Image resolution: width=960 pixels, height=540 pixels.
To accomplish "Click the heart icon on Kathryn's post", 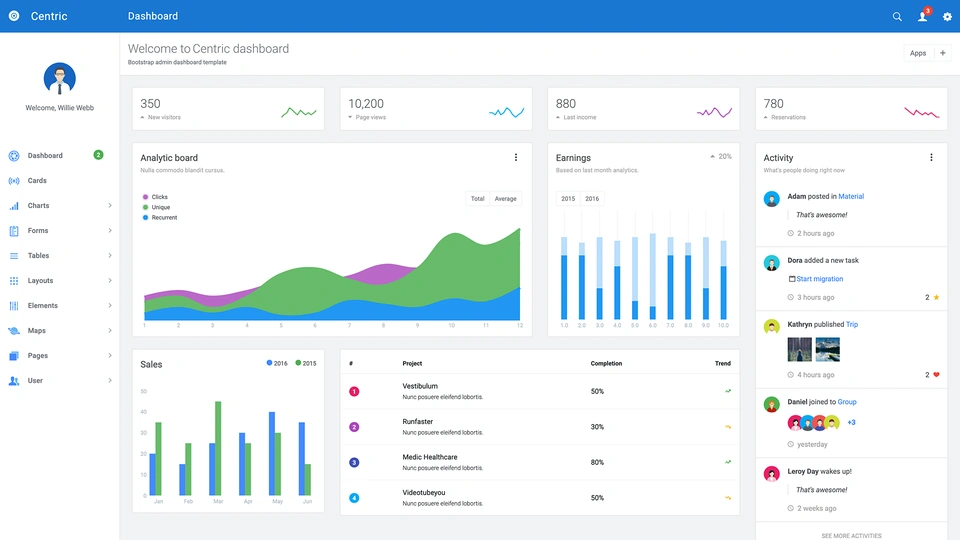I will point(936,375).
